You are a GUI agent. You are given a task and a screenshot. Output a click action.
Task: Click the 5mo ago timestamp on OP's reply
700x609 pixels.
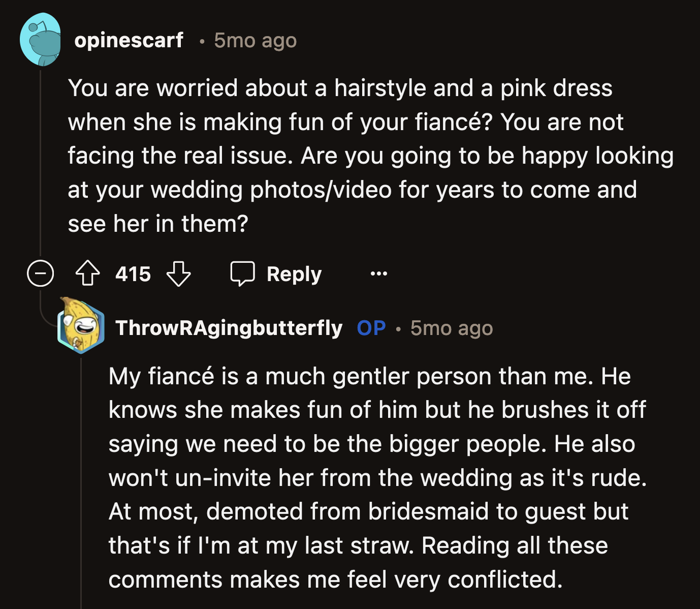pos(451,328)
